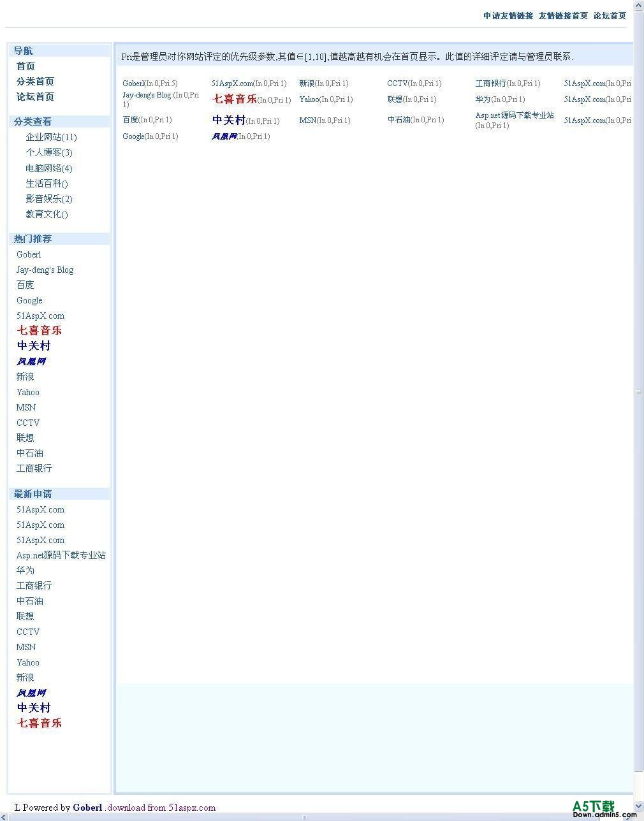Open 华为 in 最新申请 list
The height and width of the screenshot is (821, 644).
click(25, 570)
